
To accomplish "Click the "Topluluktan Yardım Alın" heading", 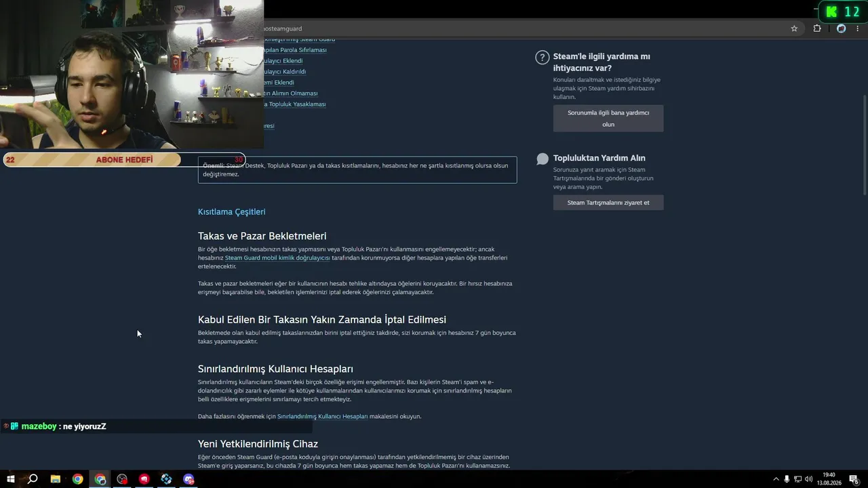I will (599, 159).
